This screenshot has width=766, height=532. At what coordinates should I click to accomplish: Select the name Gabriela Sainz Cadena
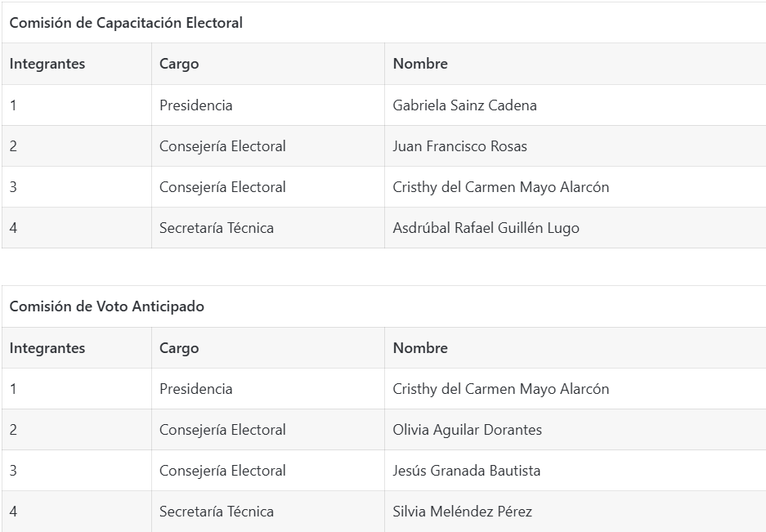click(x=464, y=105)
